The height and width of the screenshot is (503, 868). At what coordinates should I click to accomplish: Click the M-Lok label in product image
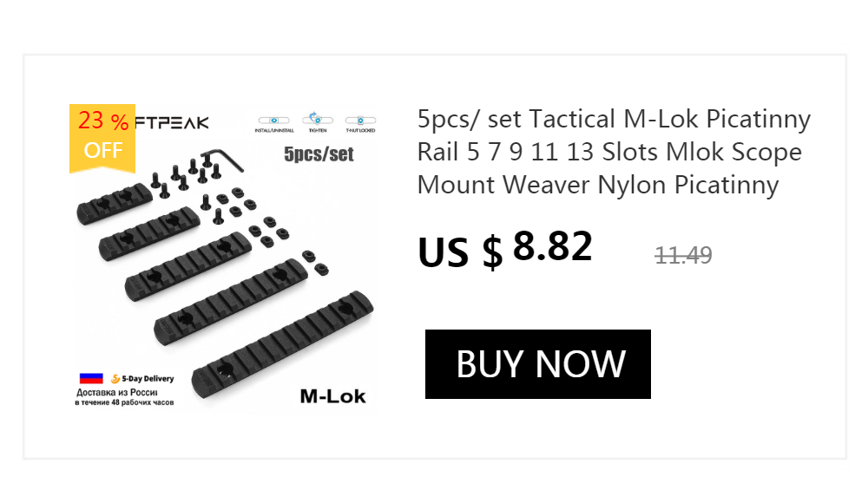click(332, 396)
